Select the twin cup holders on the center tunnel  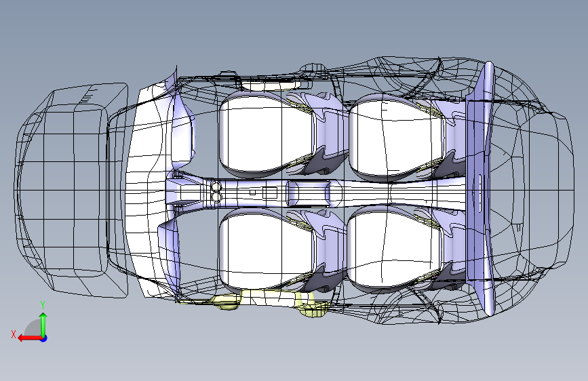[x=216, y=192]
